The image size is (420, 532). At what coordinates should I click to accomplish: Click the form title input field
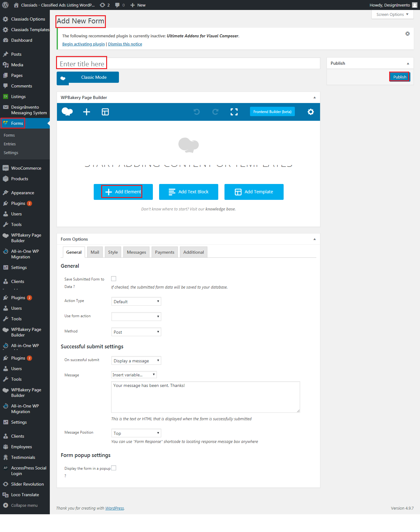pyautogui.click(x=188, y=64)
